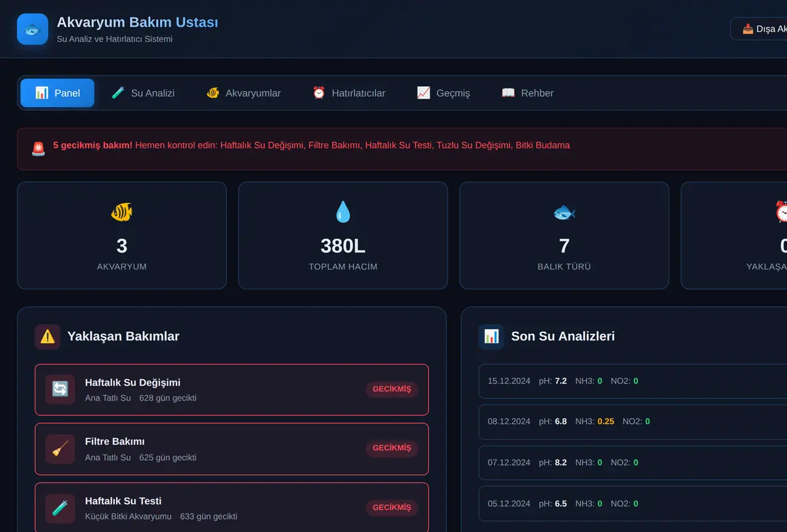This screenshot has height=532, width=787.
Task: Click the warning icon beside Yaklaşan Bakımlar
Action: tap(47, 337)
